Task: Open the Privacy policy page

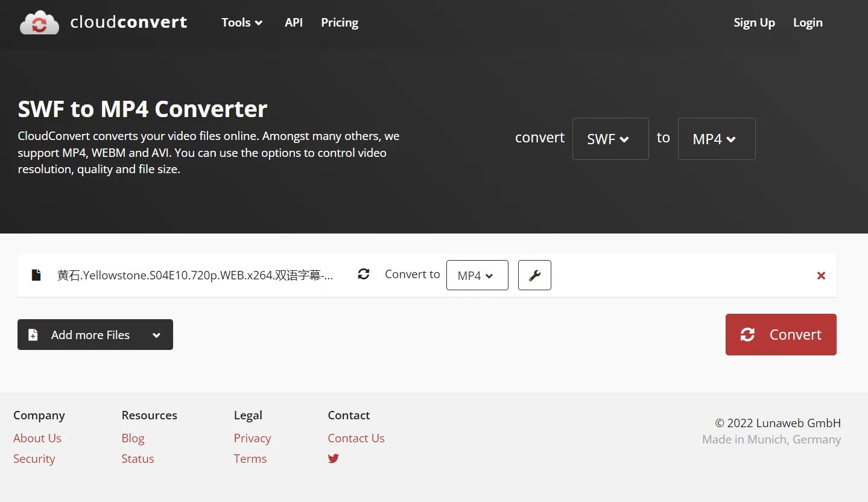Action: pyautogui.click(x=252, y=438)
